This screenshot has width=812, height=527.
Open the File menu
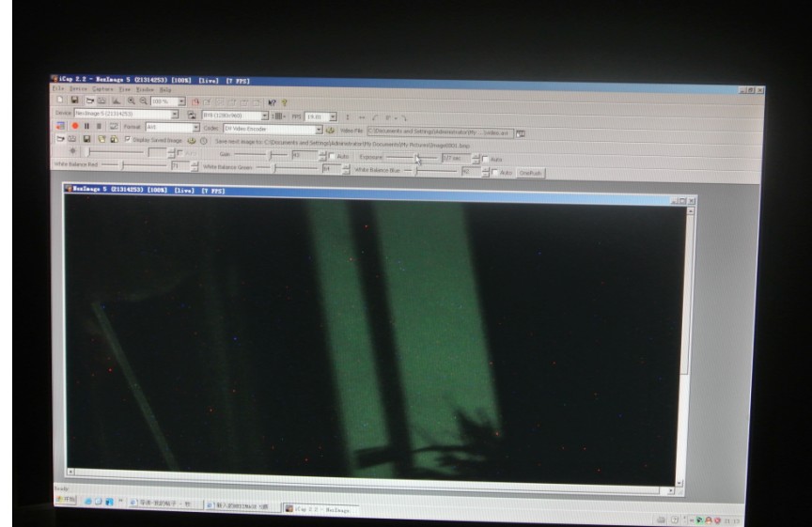click(x=57, y=88)
